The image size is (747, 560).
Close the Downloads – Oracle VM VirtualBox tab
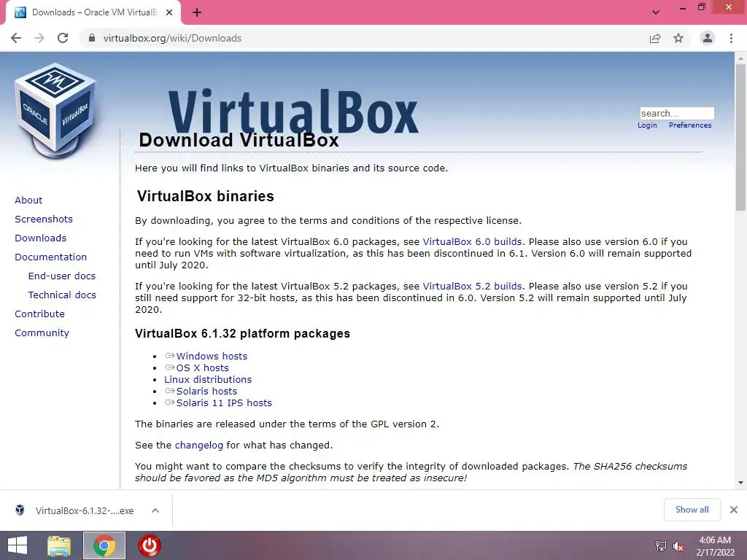pos(169,12)
